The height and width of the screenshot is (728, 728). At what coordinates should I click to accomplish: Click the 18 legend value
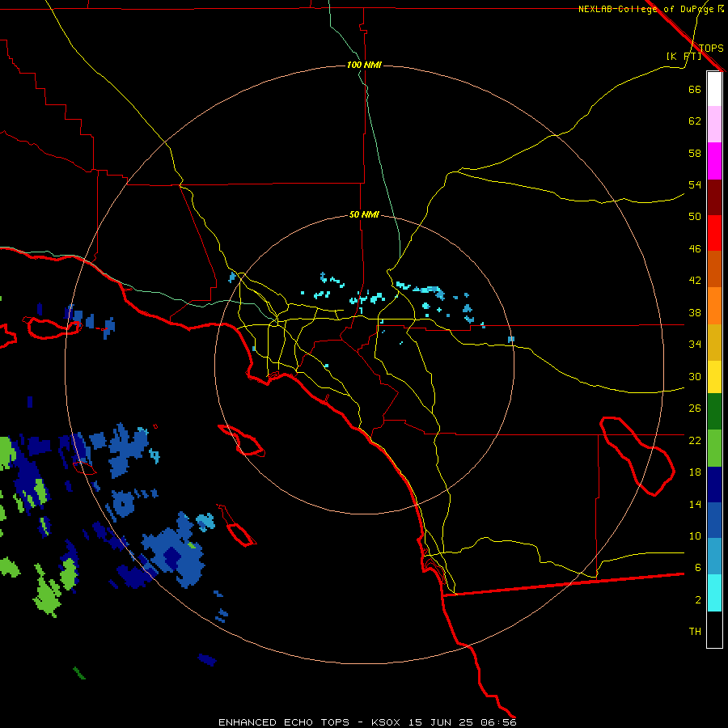pos(695,472)
